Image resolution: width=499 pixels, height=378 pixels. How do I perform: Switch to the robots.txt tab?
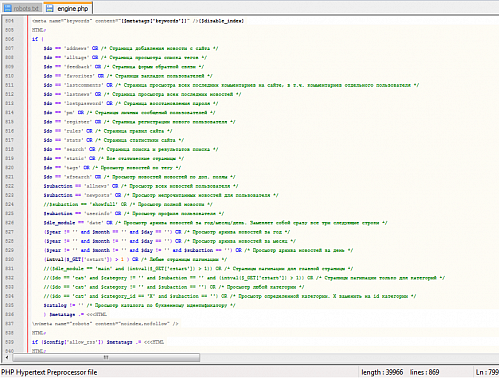point(22,8)
